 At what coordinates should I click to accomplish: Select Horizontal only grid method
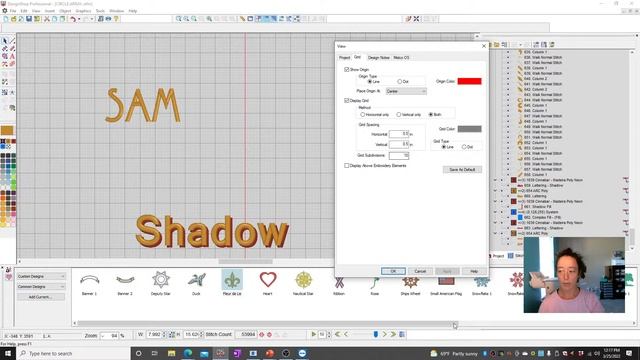pos(362,115)
